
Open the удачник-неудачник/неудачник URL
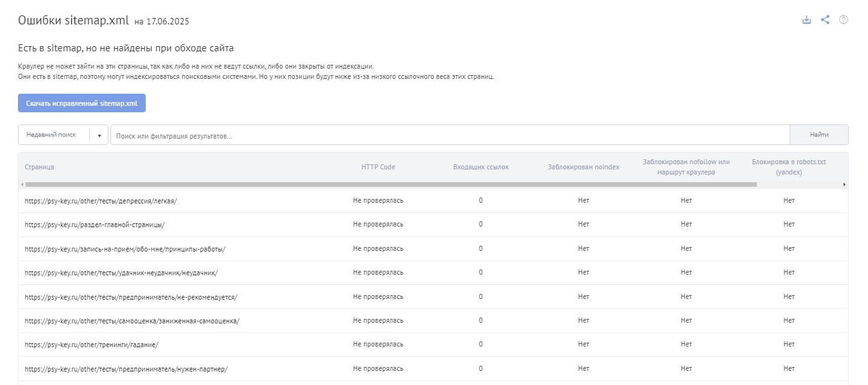(x=121, y=273)
